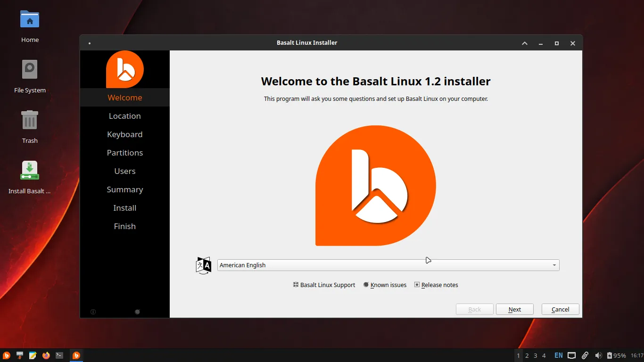Click the Basalt logo atop installer sidebar
The image size is (644, 362).
(x=125, y=69)
